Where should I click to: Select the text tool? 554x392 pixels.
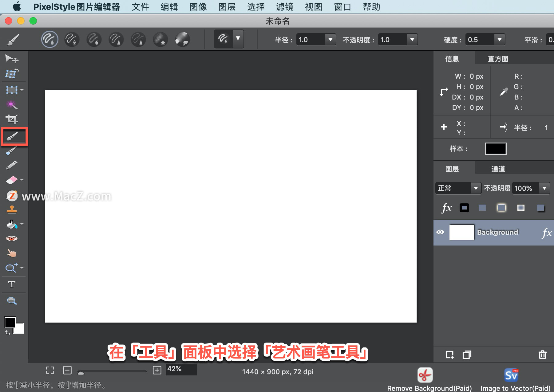(11, 284)
